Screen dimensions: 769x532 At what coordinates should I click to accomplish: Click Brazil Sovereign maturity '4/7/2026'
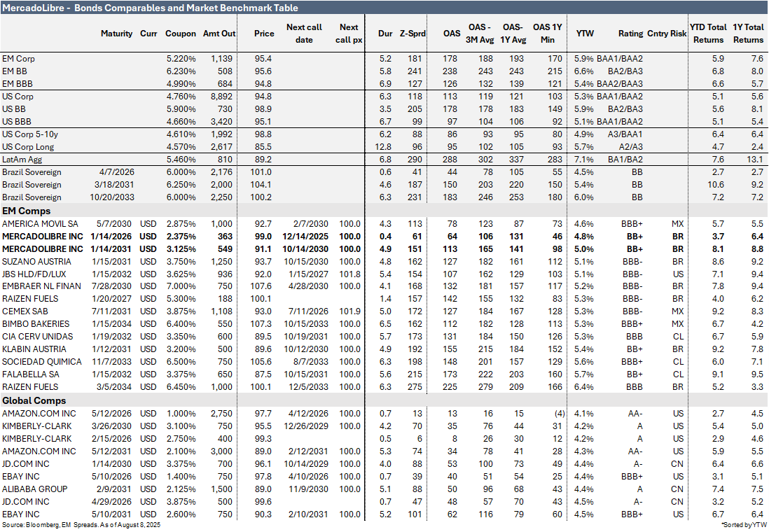[117, 172]
